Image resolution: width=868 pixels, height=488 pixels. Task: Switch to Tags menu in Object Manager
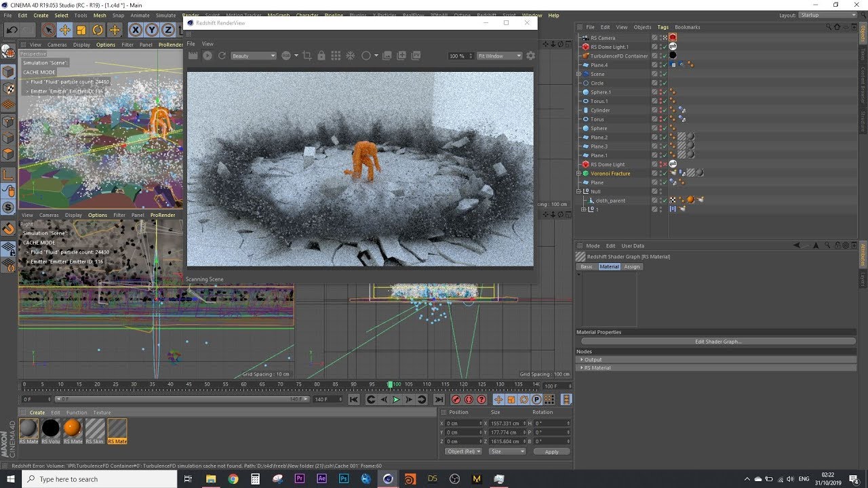[663, 27]
